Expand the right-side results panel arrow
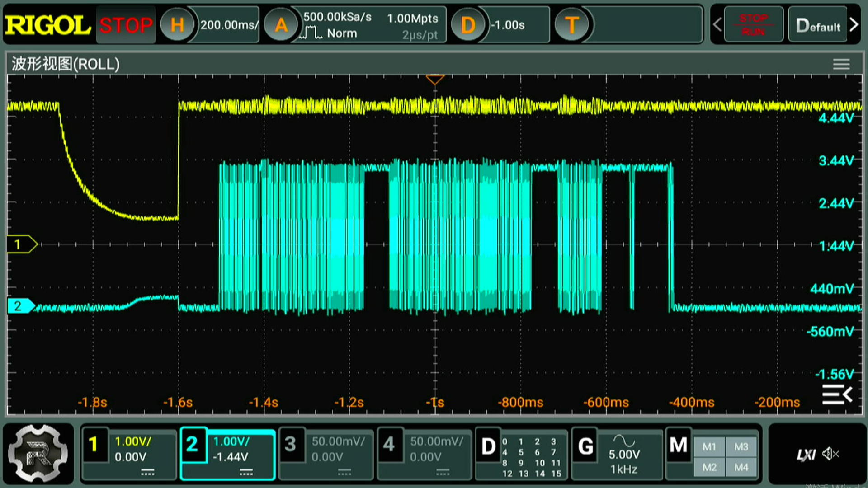The image size is (868, 488). coord(837,395)
